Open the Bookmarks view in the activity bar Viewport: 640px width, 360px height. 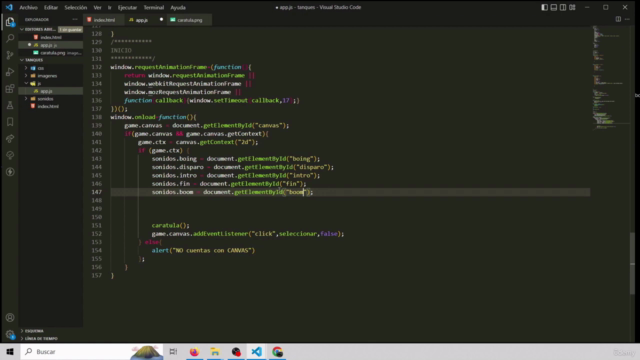click(x=10, y=122)
